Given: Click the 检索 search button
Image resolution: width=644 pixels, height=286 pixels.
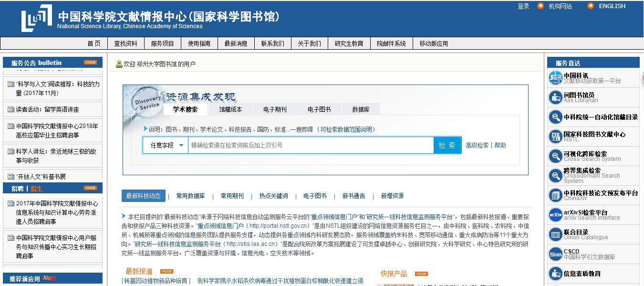Looking at the screenshot, I should pyautogui.click(x=447, y=145).
